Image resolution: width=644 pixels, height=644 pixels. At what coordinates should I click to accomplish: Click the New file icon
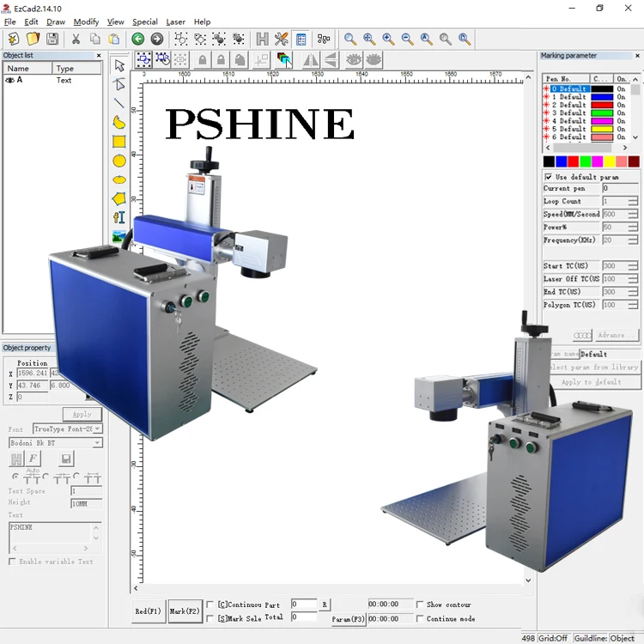tap(14, 39)
